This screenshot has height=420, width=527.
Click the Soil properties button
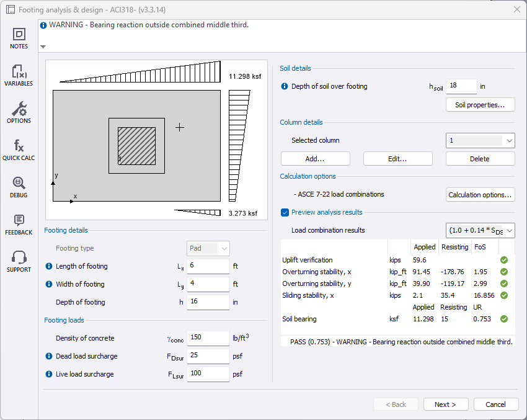(480, 105)
